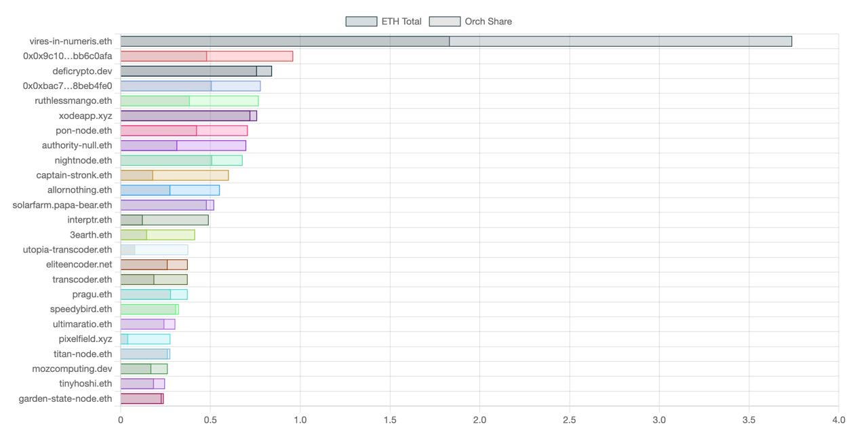The width and height of the screenshot is (868, 431).
Task: Click the xodeapp.xyz purple bar
Action: (189, 116)
